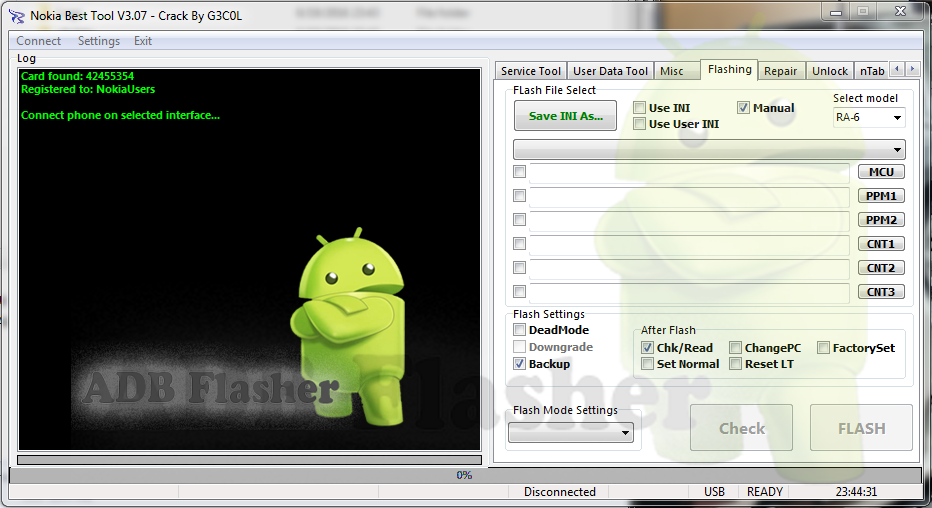Enable the Reset LT checkbox
The width and height of the screenshot is (932, 508).
(735, 364)
